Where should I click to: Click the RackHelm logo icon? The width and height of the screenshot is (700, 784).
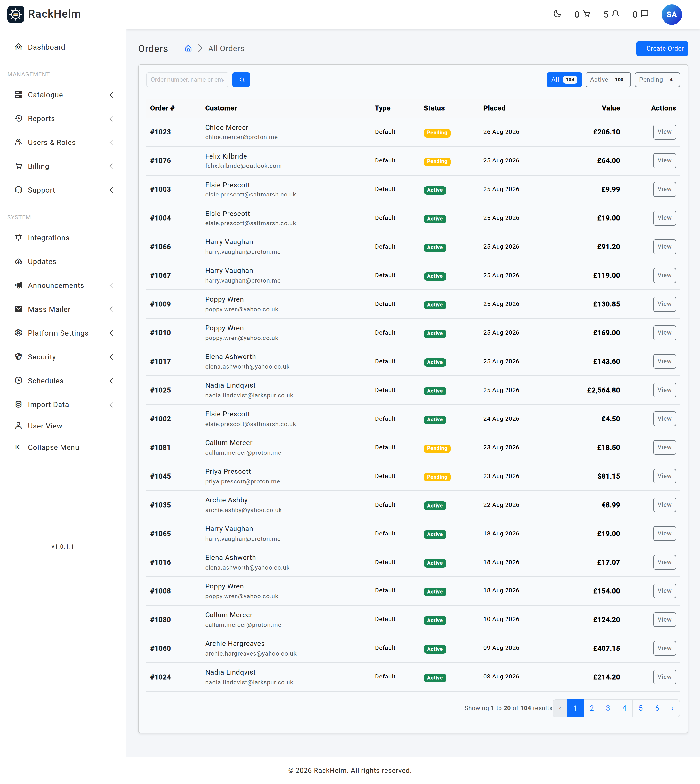[16, 14]
